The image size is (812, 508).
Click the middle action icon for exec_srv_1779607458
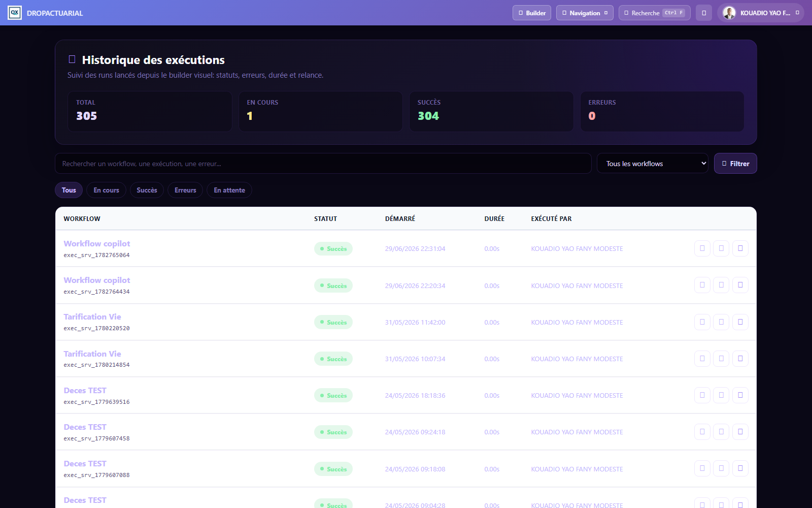tap(721, 432)
